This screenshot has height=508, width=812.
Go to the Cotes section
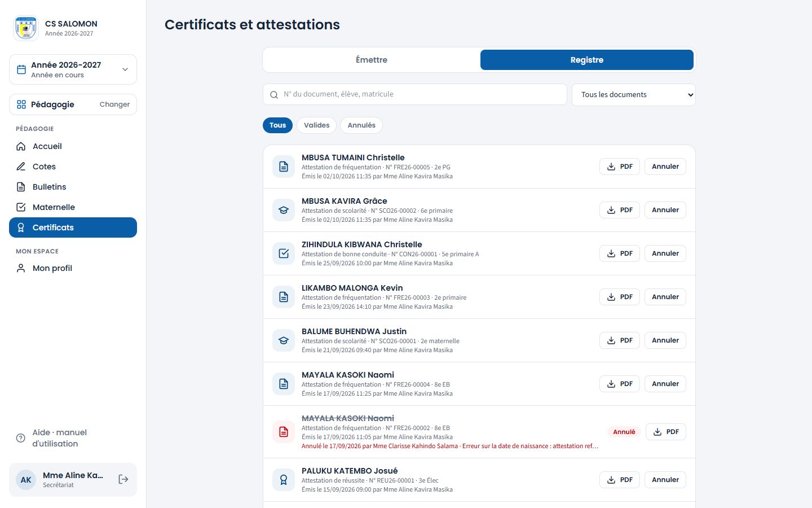[x=73, y=167]
